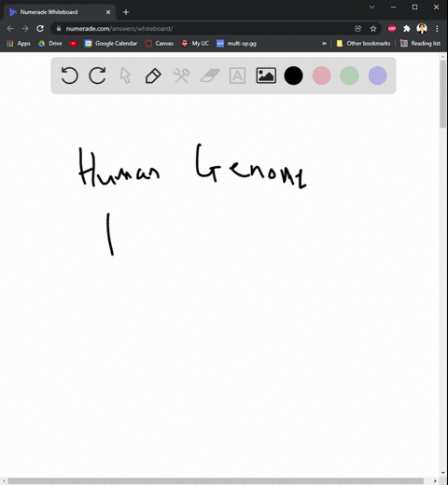Bookmark this page with the star
The image size is (448, 485).
click(373, 29)
